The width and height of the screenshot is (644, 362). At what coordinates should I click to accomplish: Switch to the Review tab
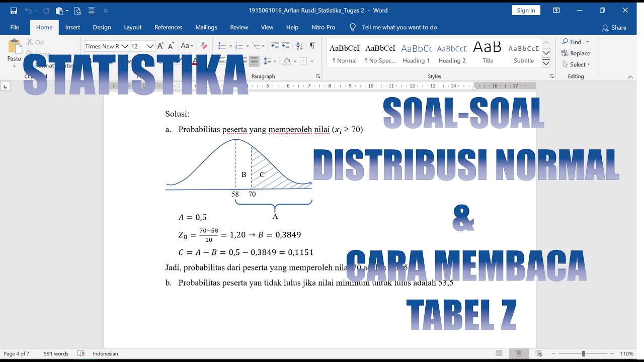[239, 27]
